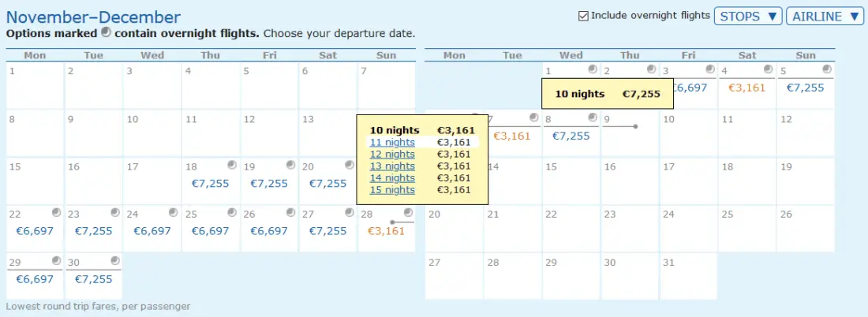The height and width of the screenshot is (317, 868).
Task: Click overnight moon icon on November 27
Action: coord(349,212)
